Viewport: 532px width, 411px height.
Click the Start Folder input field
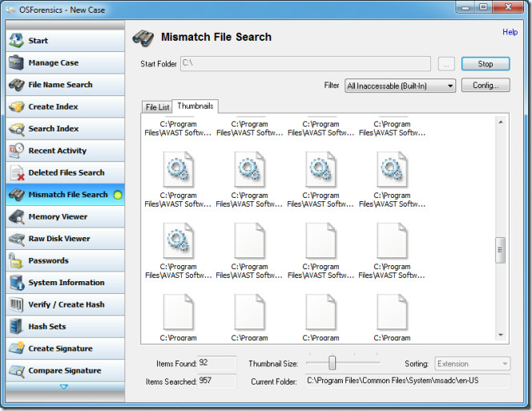coord(305,64)
